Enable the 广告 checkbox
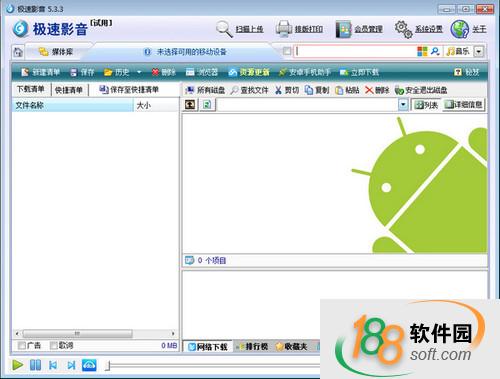This screenshot has width=500, height=379. pos(22,346)
